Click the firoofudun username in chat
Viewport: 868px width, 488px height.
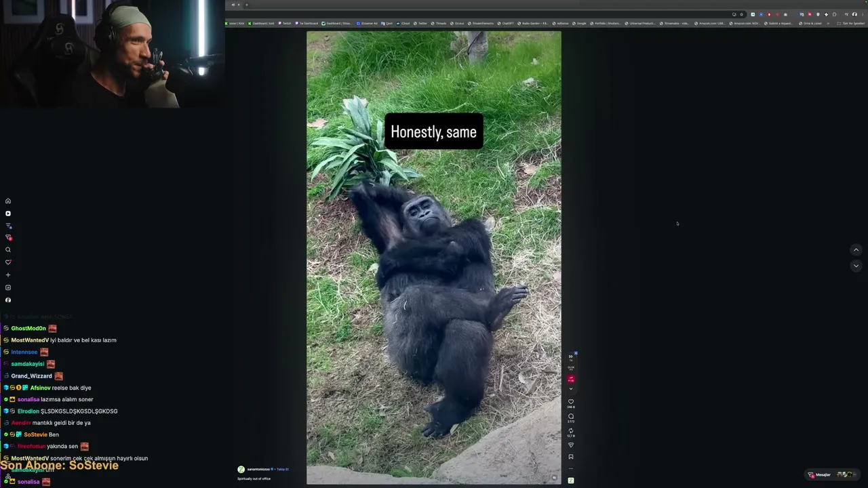click(x=31, y=447)
